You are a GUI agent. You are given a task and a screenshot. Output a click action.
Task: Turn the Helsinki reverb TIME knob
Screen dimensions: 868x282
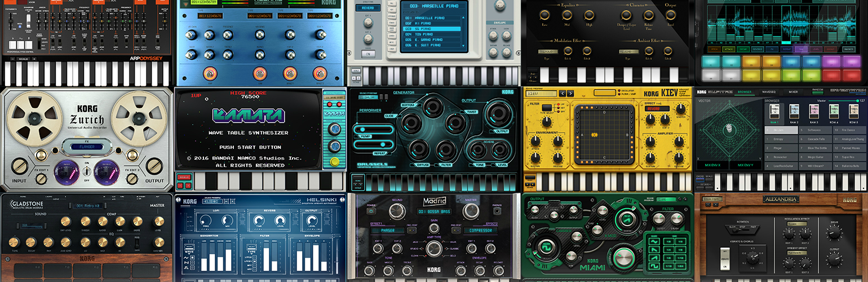258,222
